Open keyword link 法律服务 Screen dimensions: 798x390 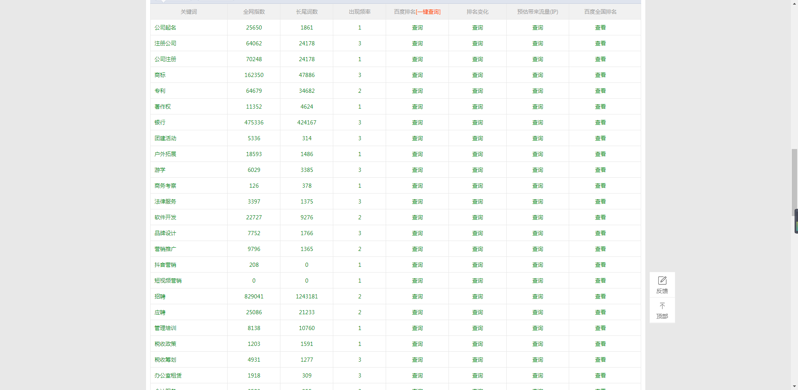coord(165,201)
